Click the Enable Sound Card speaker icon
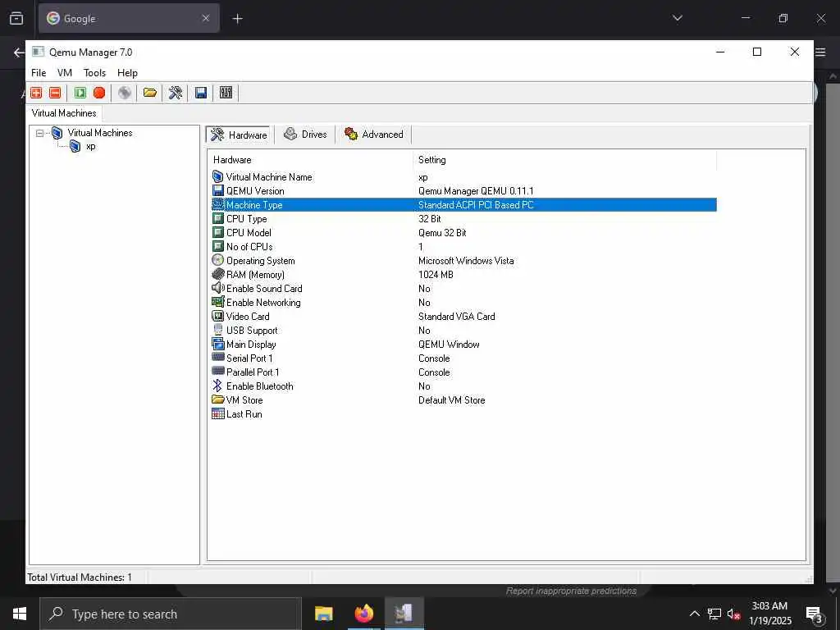Image resolution: width=840 pixels, height=630 pixels. click(217, 288)
